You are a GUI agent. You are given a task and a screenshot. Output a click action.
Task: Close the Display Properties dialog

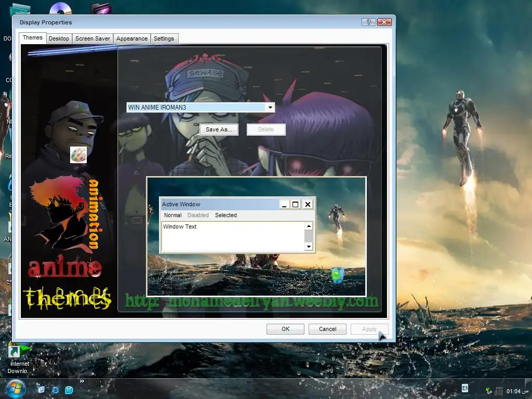click(x=384, y=22)
